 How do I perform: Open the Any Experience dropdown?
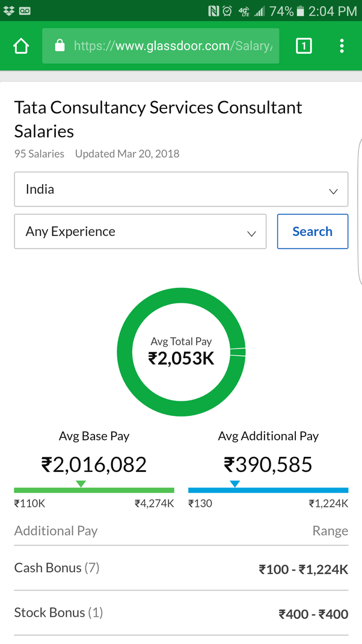point(140,231)
